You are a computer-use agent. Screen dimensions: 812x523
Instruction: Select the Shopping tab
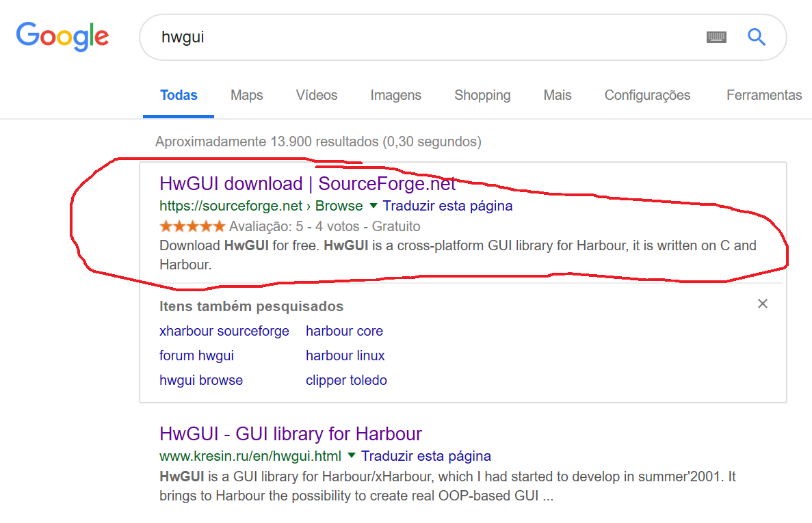point(482,96)
